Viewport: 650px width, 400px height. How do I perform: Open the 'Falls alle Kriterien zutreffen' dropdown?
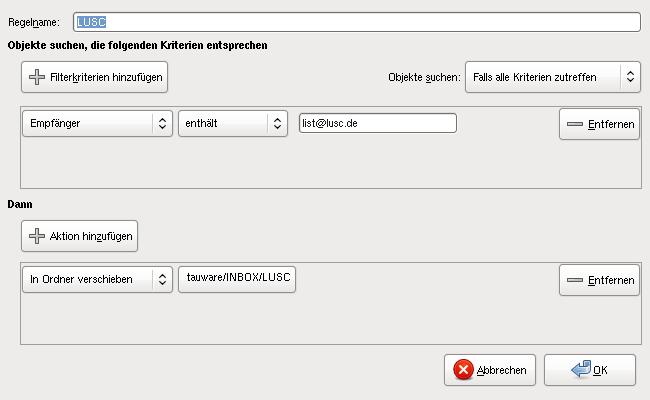[552, 76]
